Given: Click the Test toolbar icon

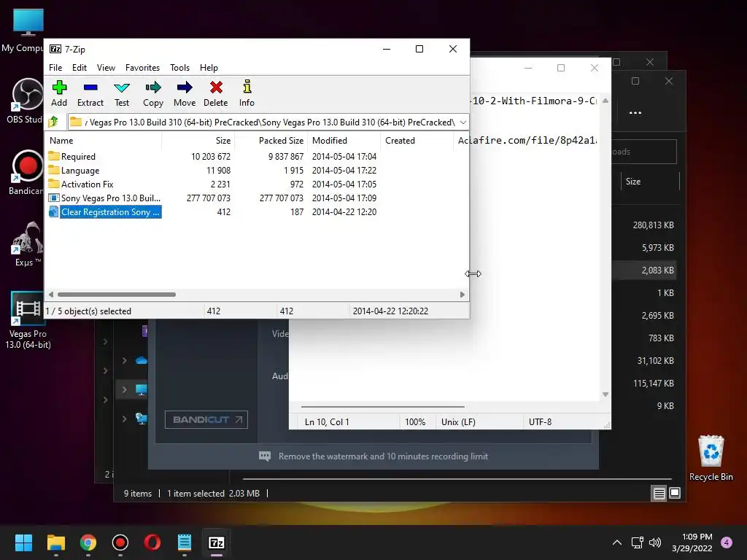Looking at the screenshot, I should tap(122, 93).
